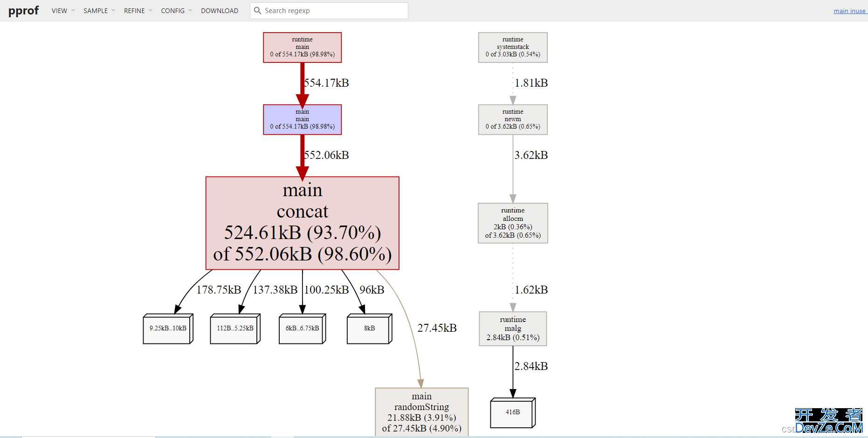This screenshot has width=868, height=438.
Task: Focus the Search regexp field
Action: [x=329, y=11]
